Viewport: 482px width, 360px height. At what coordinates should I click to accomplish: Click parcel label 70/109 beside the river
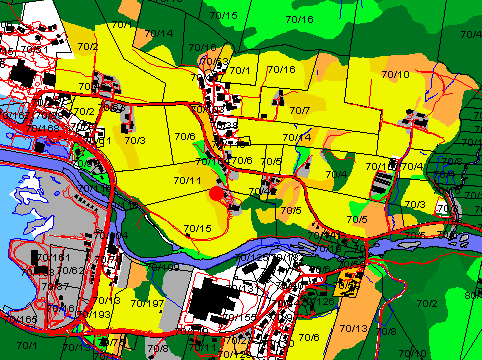[x=163, y=267]
